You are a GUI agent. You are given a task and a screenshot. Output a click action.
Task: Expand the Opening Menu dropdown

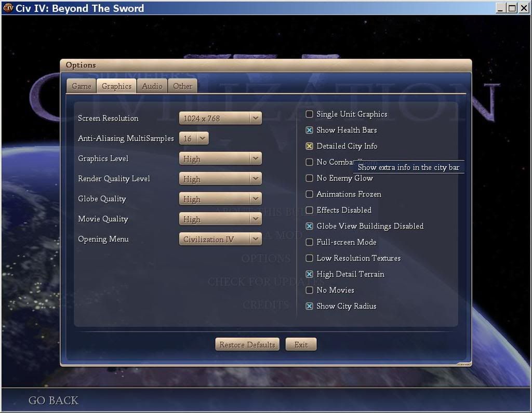click(x=220, y=239)
